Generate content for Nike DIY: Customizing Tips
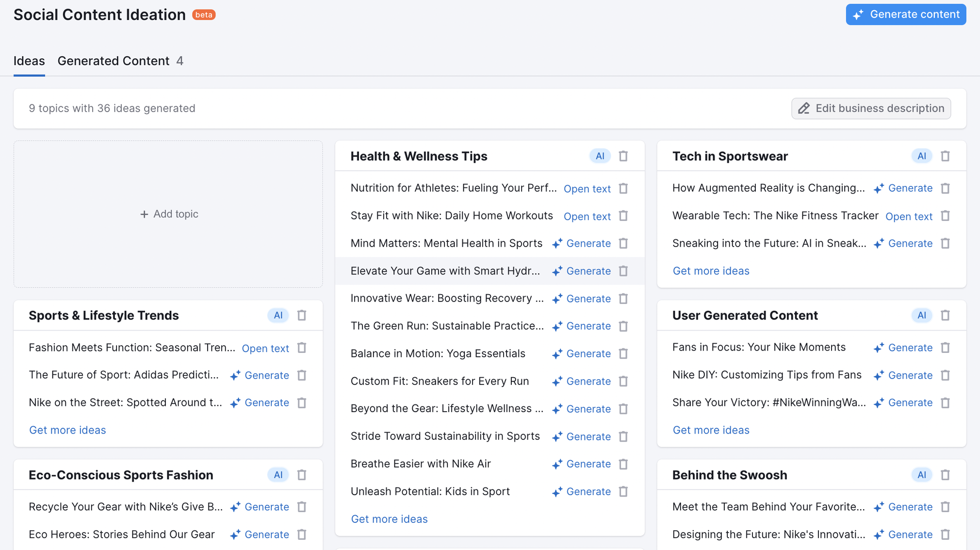This screenshot has height=550, width=980. (x=903, y=375)
